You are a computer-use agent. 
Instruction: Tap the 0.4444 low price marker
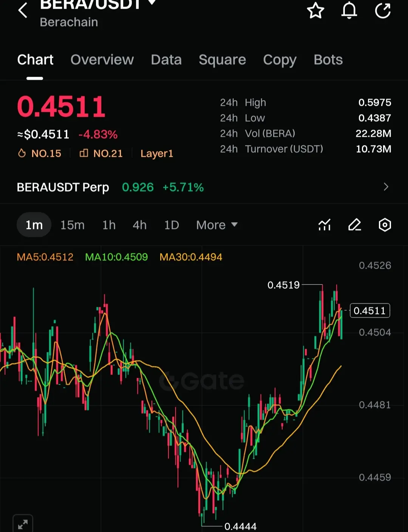240,526
